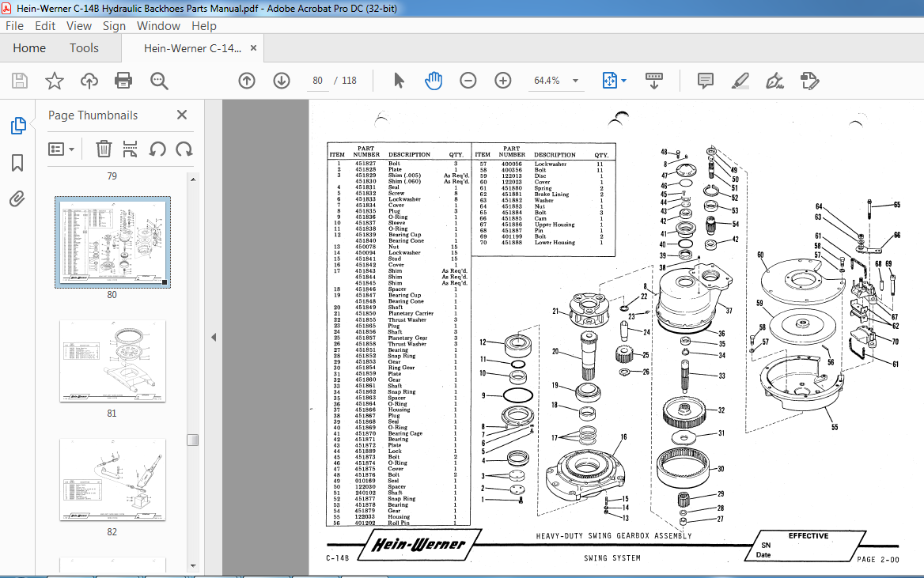The height and width of the screenshot is (578, 924).
Task: Click the Hein-Werner logo on page
Action: [x=419, y=545]
